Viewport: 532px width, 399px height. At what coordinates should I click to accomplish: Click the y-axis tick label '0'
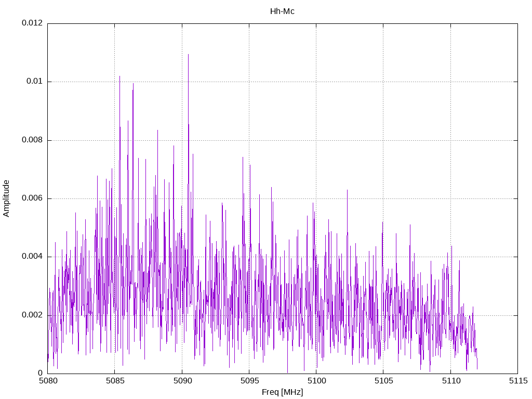tap(41, 374)
